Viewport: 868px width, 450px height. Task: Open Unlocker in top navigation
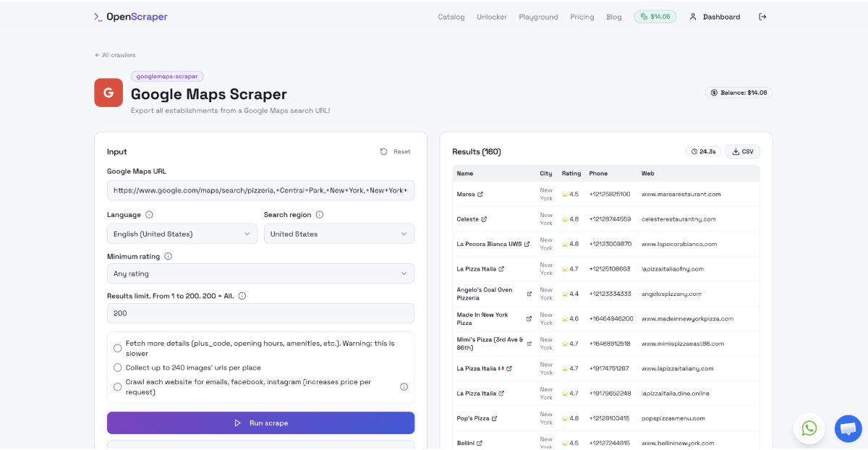(x=492, y=17)
